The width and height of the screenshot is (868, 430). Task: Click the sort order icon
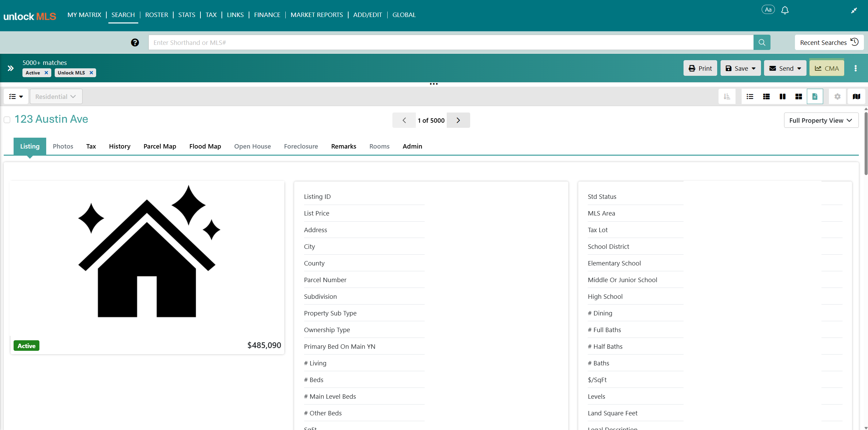pyautogui.click(x=727, y=97)
